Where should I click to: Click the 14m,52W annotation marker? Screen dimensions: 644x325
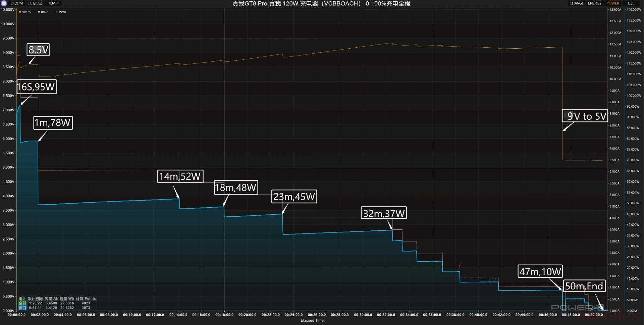(x=180, y=176)
